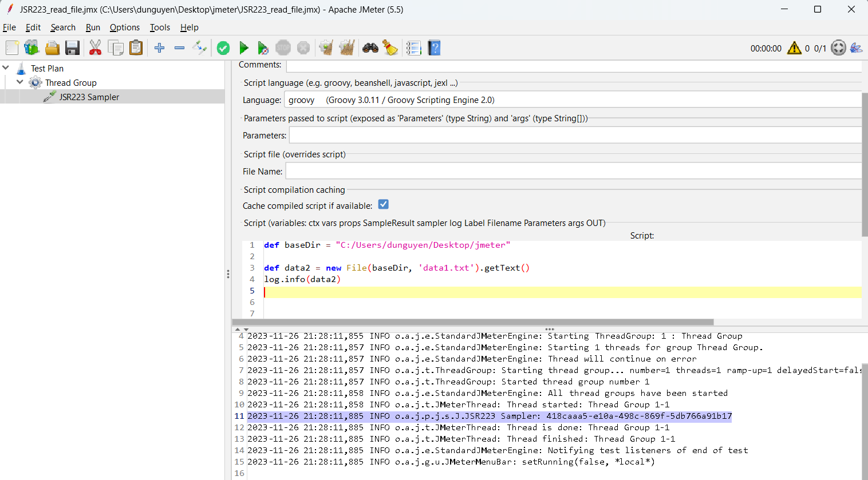Viewport: 868px width, 480px height.
Task: Click the grey remote engines circle icon
Action: pyautogui.click(x=838, y=48)
